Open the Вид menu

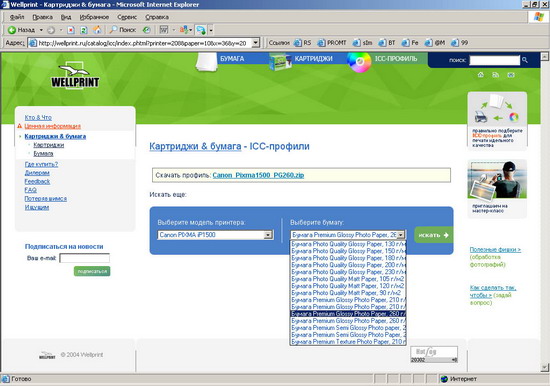click(x=66, y=17)
